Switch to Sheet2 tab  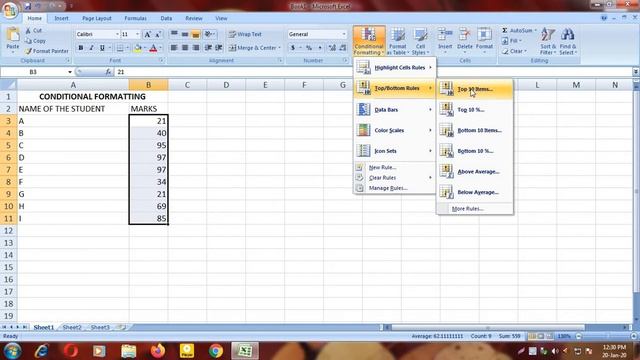tap(72, 327)
